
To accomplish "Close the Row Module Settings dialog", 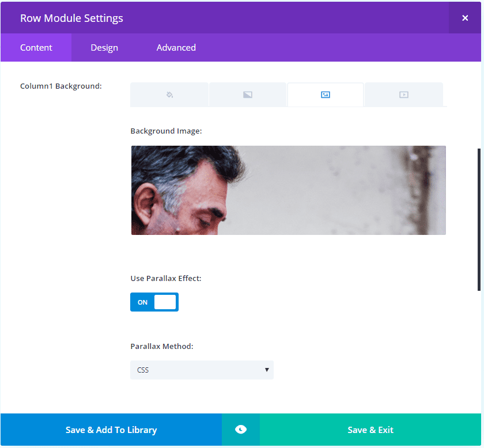I will [465, 18].
